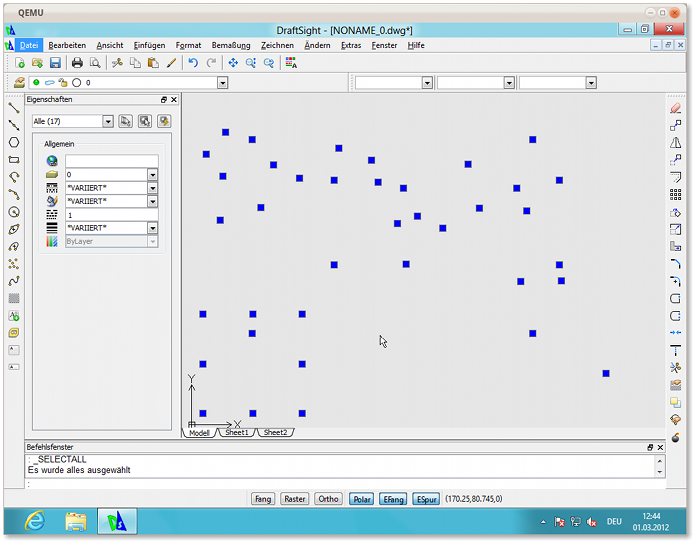Select the Polygon tool in left toolbar
The width and height of the screenshot is (693, 541).
tap(14, 142)
